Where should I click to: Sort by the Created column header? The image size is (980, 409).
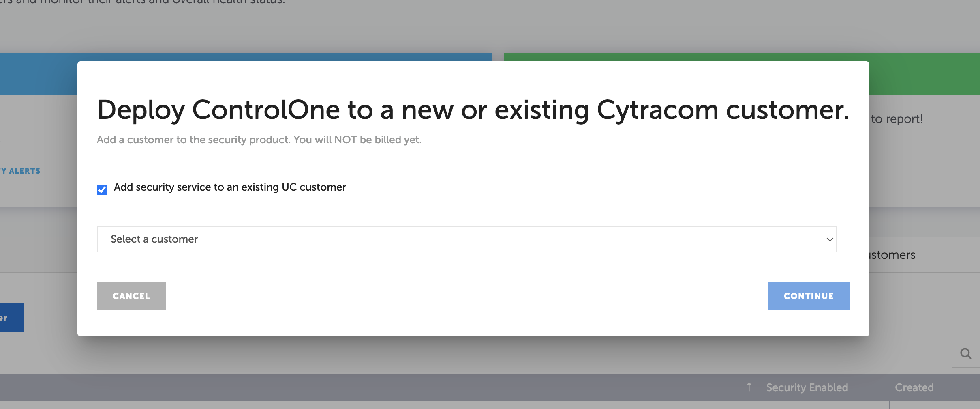[x=914, y=387]
